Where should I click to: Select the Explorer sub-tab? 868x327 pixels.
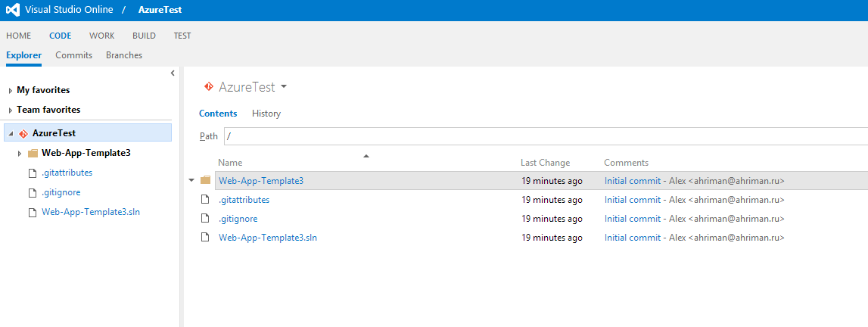click(x=23, y=55)
